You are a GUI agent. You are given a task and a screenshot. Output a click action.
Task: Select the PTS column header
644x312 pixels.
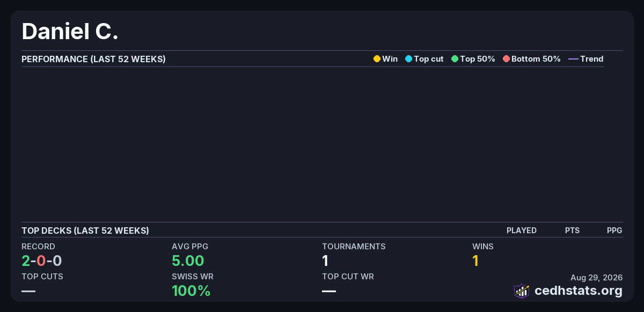pyautogui.click(x=572, y=231)
